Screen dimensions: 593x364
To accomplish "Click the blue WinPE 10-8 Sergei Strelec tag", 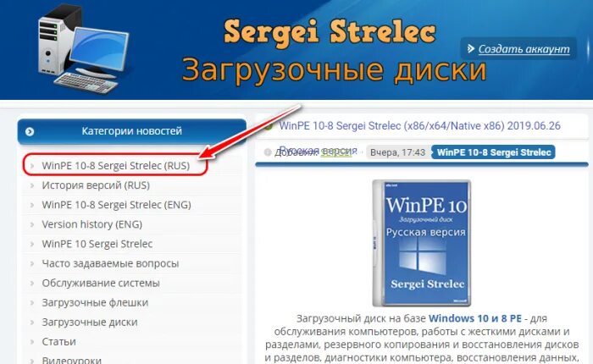I will tap(494, 152).
